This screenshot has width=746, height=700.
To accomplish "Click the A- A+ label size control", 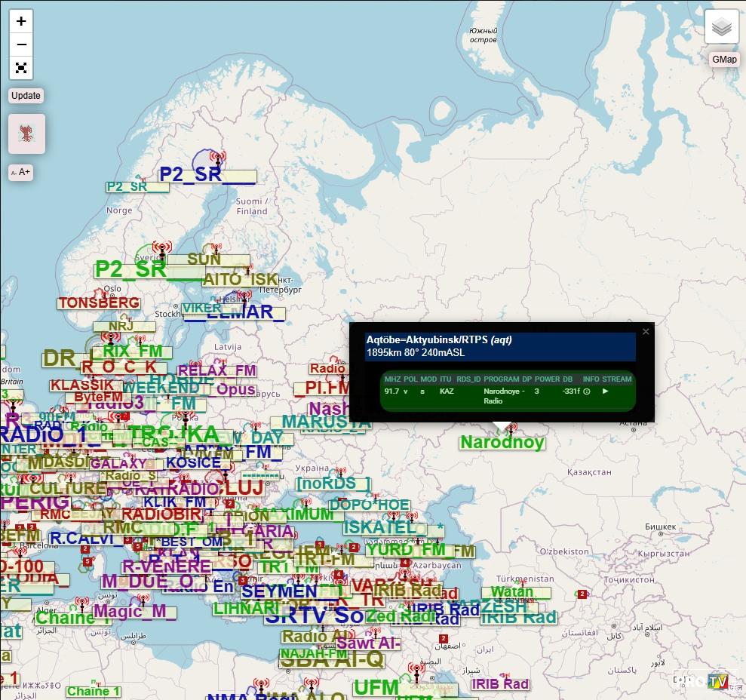I will [20, 172].
